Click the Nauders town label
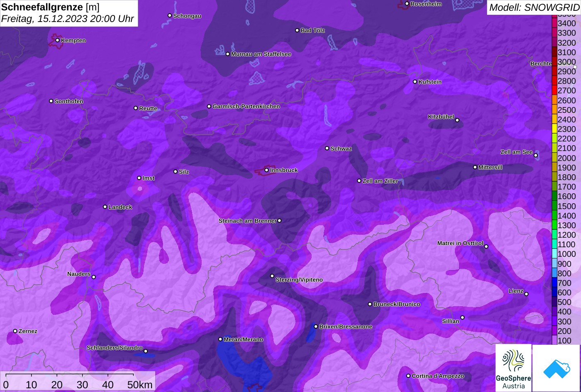Image resolution: width=581 pixels, height=392 pixels. (x=79, y=274)
